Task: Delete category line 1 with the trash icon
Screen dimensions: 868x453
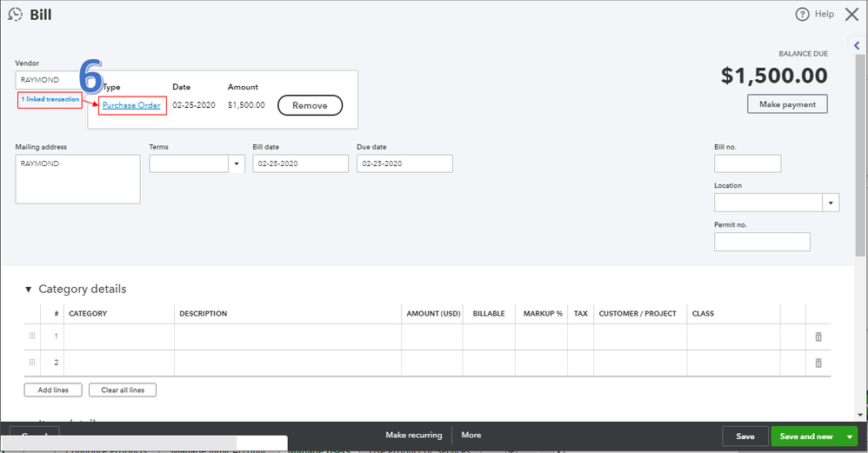Action: tap(818, 336)
